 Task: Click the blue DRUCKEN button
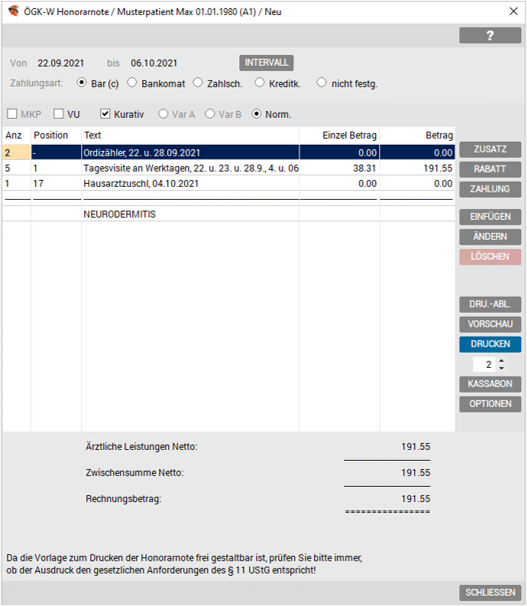pyautogui.click(x=490, y=344)
